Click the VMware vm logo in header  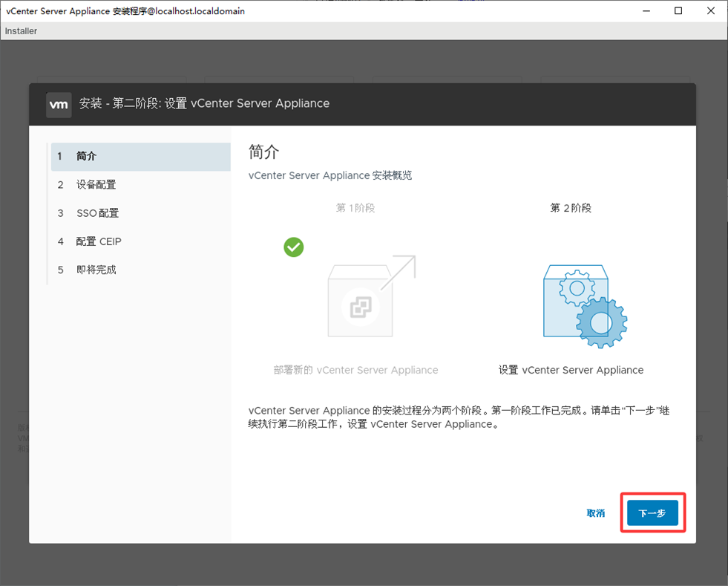(x=59, y=105)
